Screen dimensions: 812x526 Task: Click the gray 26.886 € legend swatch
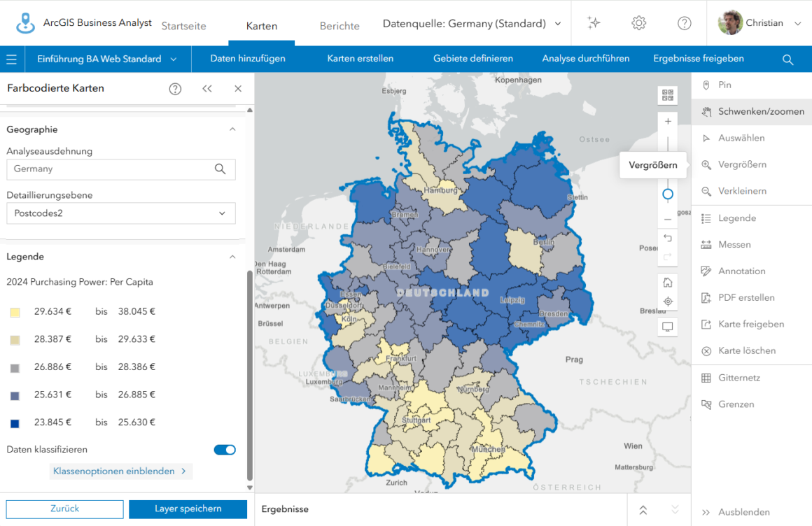(x=15, y=368)
